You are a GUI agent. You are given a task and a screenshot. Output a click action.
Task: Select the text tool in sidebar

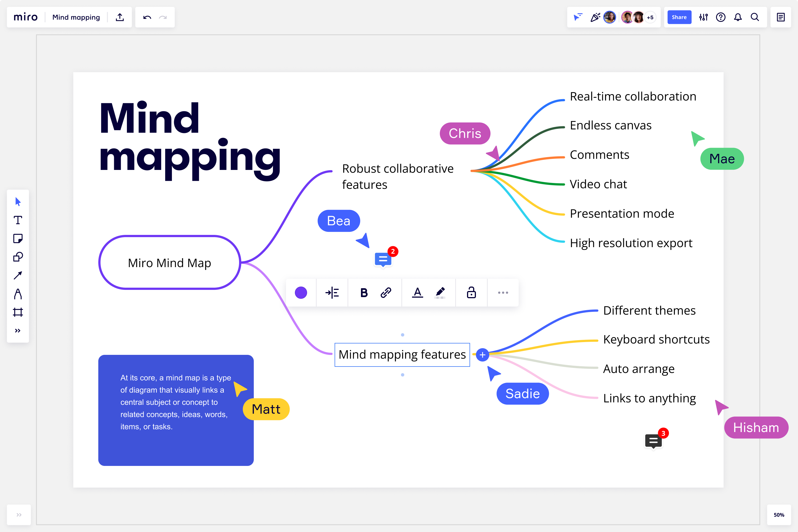pyautogui.click(x=18, y=220)
